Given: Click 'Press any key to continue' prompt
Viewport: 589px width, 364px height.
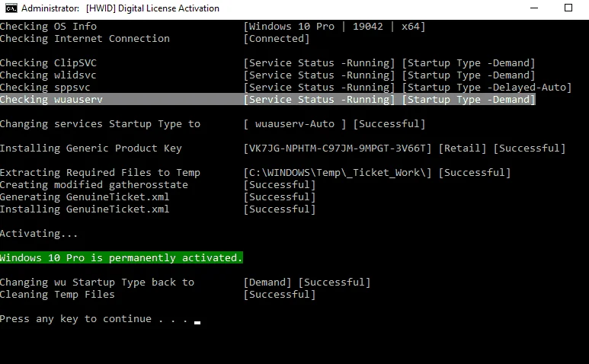Looking at the screenshot, I should [94, 319].
